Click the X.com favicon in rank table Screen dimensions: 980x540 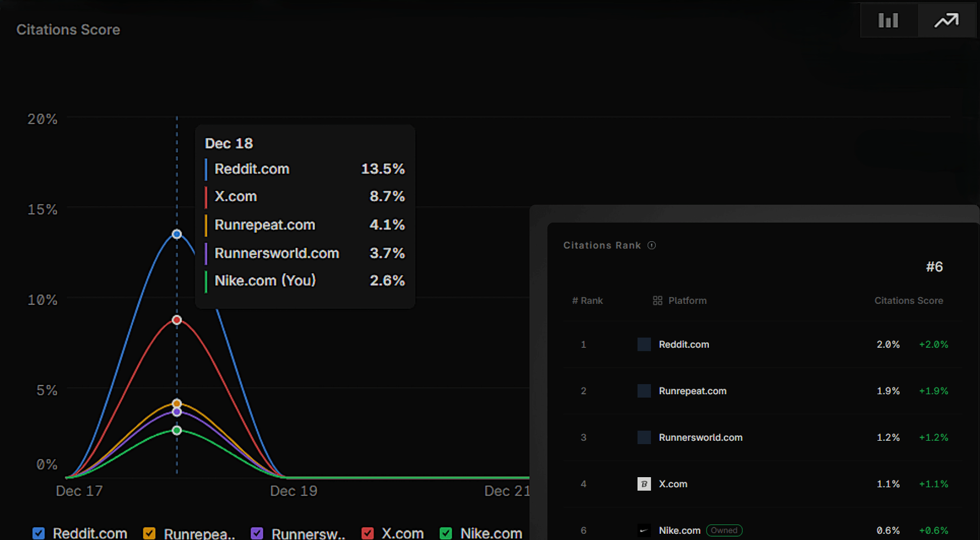tap(644, 484)
